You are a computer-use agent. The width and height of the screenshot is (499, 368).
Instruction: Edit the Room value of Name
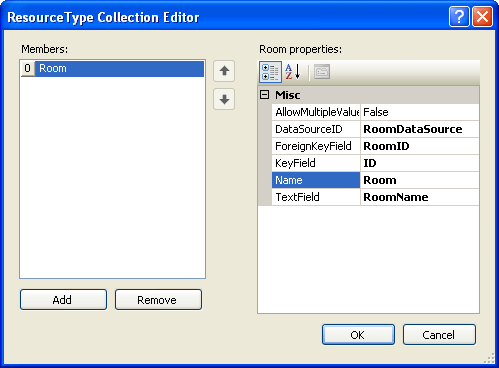pos(420,180)
